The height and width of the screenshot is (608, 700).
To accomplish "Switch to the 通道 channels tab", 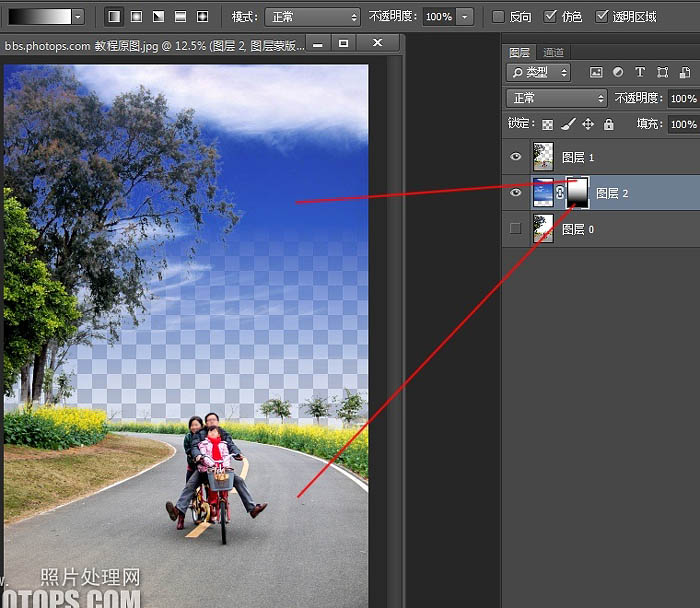I will [553, 53].
